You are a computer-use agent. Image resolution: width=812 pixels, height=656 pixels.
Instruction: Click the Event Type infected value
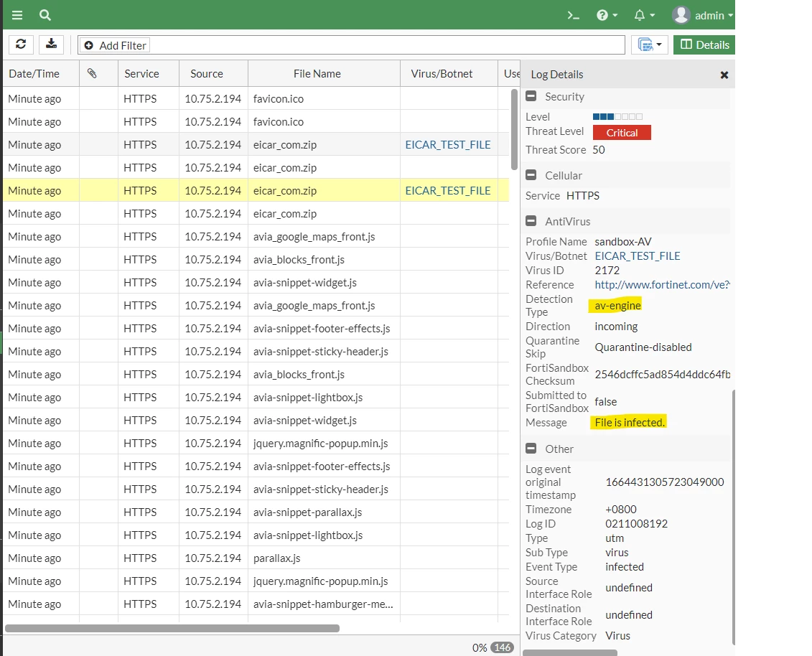625,567
